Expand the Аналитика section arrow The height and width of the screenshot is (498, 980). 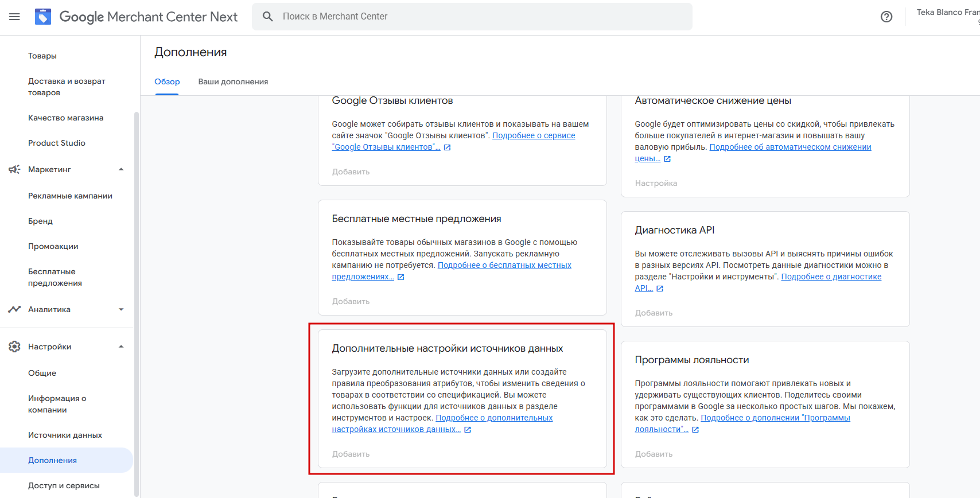[121, 309]
